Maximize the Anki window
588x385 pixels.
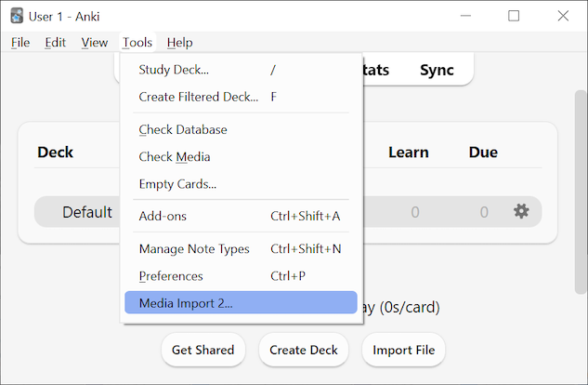click(x=514, y=16)
